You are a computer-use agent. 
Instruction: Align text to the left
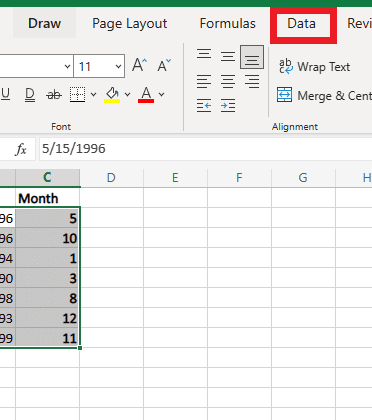click(x=204, y=81)
